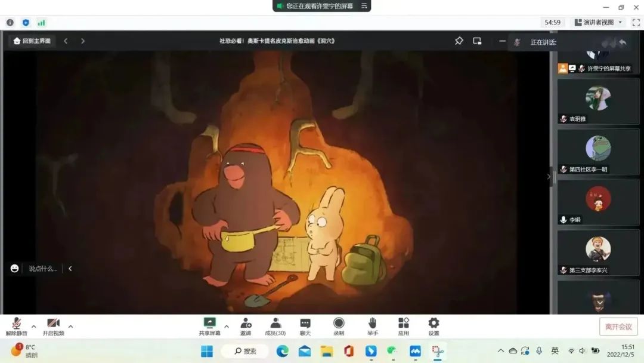Viewport: 644px width, 363px height.
Task: Go back with the left arrow
Action: click(66, 41)
